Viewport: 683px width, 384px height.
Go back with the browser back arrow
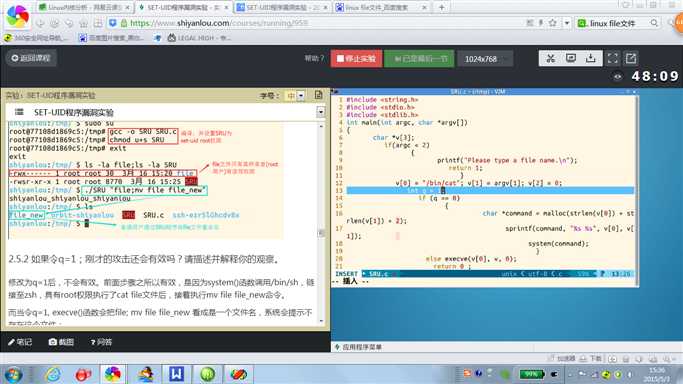(40, 23)
